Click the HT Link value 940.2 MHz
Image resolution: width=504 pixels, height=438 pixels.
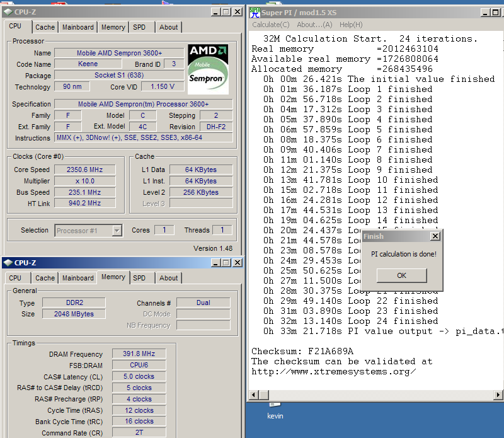click(x=85, y=203)
